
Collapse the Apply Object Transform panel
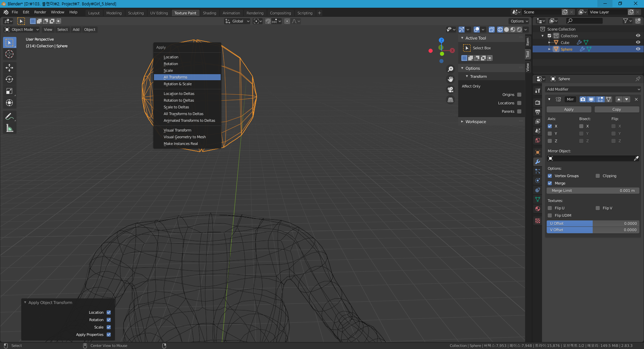(x=25, y=302)
